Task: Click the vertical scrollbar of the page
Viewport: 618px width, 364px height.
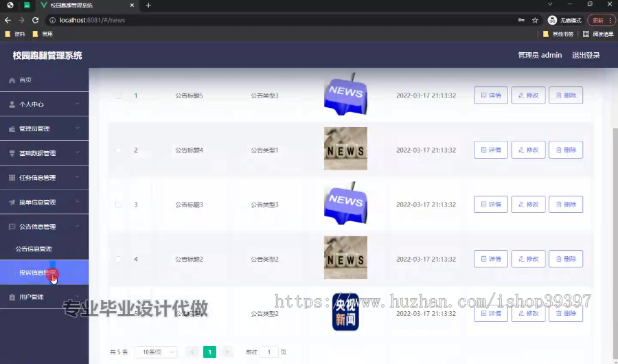Action: click(x=615, y=244)
